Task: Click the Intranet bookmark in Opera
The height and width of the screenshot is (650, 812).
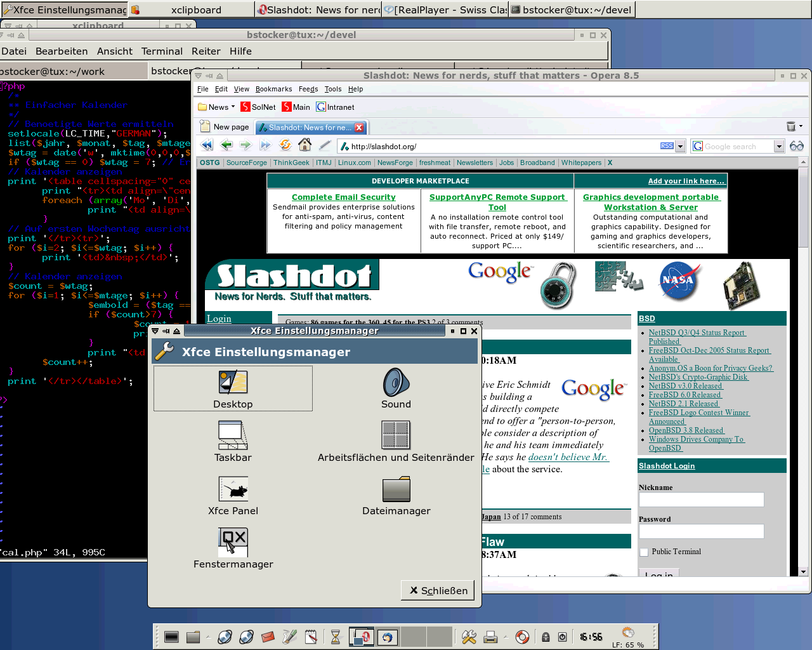Action: 336,107
